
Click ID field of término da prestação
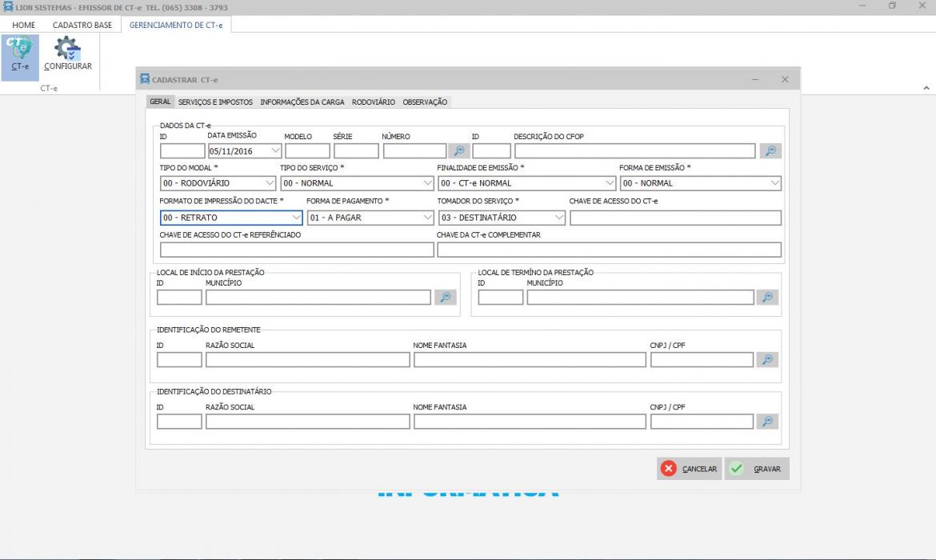[x=501, y=298]
